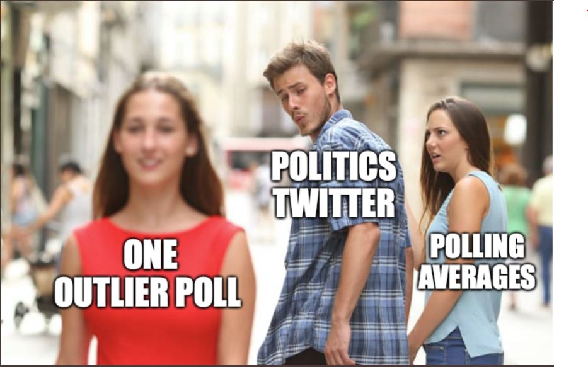Click the word "ONE" on red dress
This screenshot has height=367, width=588.
pyautogui.click(x=151, y=255)
